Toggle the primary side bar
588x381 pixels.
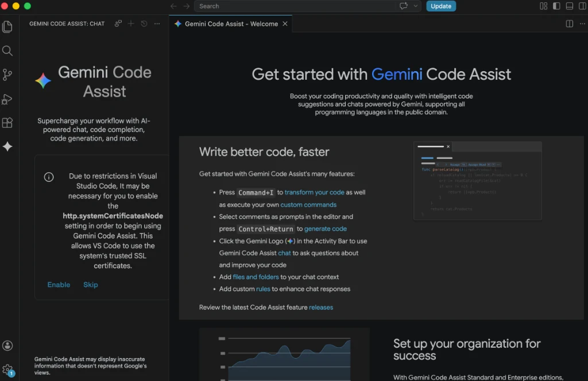pos(556,6)
